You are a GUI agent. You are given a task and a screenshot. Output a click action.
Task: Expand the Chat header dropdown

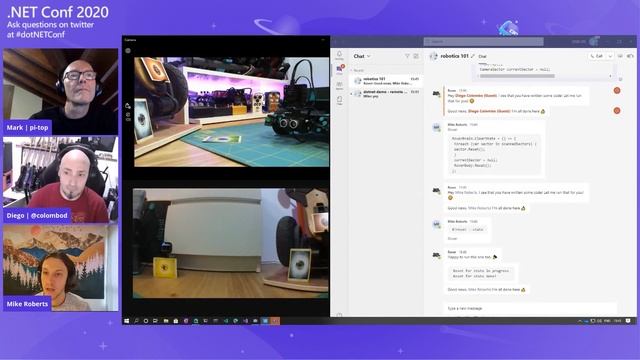(369, 56)
